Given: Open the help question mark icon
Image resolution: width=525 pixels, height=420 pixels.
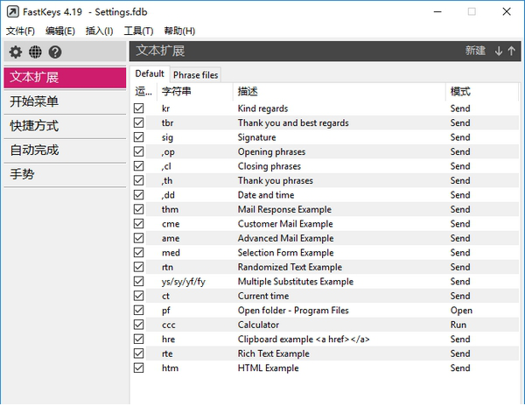Looking at the screenshot, I should (55, 52).
